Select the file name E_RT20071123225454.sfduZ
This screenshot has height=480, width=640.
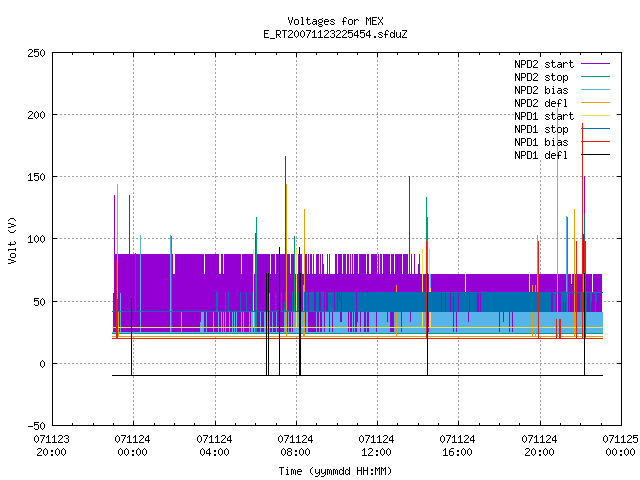point(335,34)
